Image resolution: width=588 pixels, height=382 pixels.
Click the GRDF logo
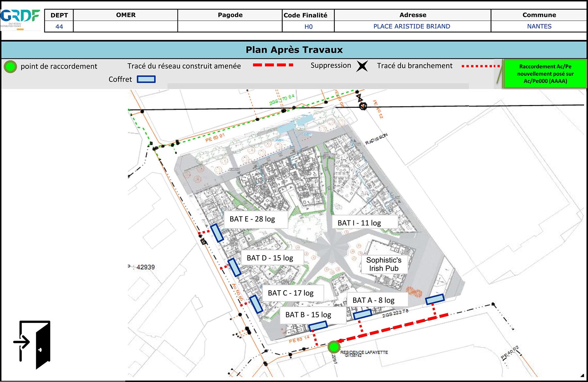(20, 19)
